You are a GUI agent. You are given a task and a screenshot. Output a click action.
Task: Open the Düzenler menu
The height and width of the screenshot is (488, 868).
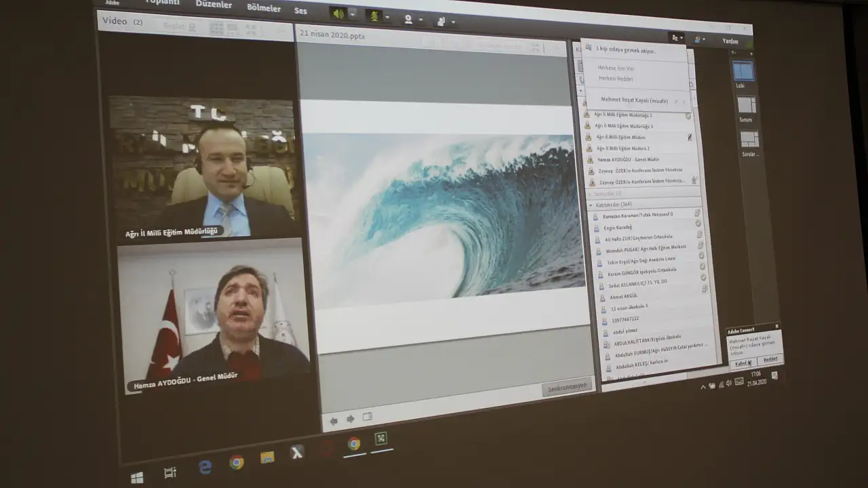[x=214, y=4]
